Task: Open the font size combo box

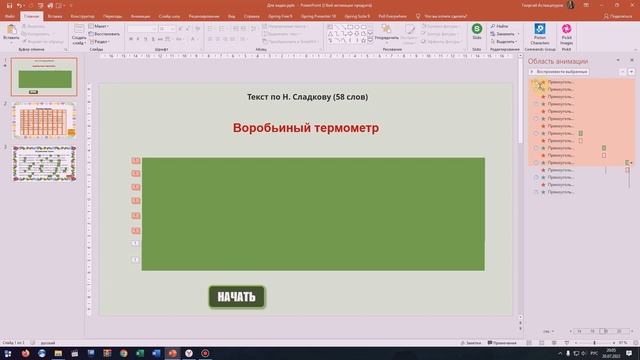Action: [x=167, y=29]
